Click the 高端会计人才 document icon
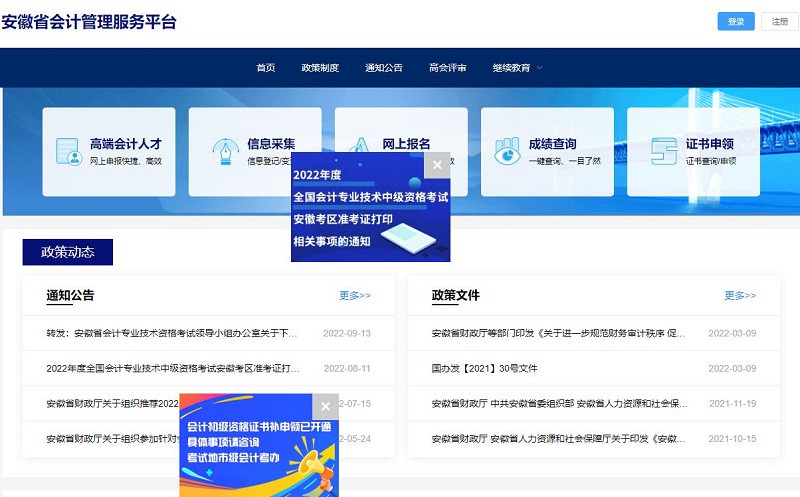Image resolution: width=800 pixels, height=497 pixels. (68, 151)
